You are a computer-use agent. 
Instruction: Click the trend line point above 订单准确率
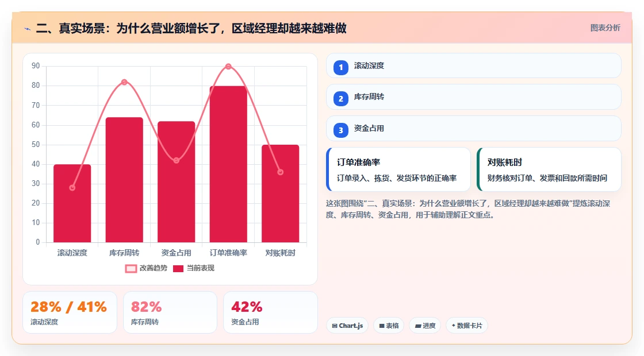pos(228,67)
